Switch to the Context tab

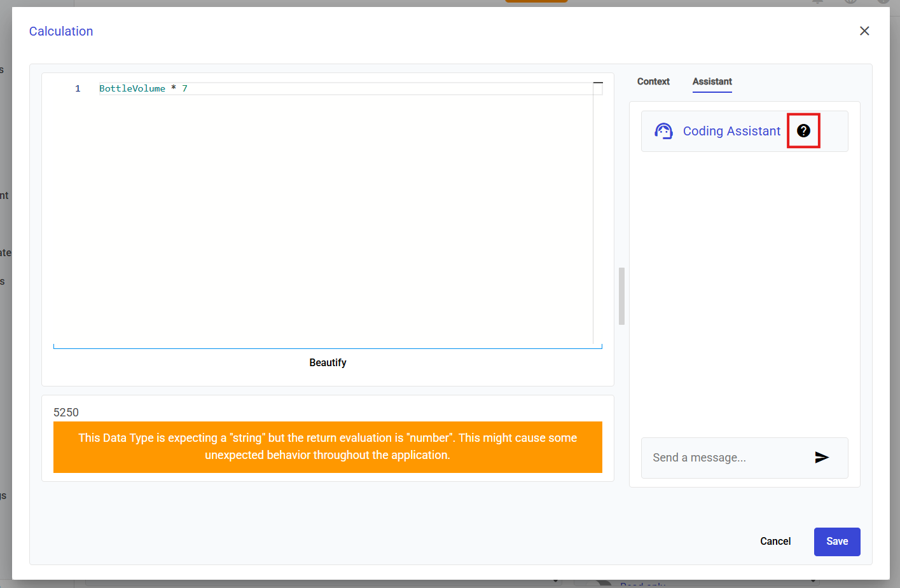pyautogui.click(x=653, y=81)
